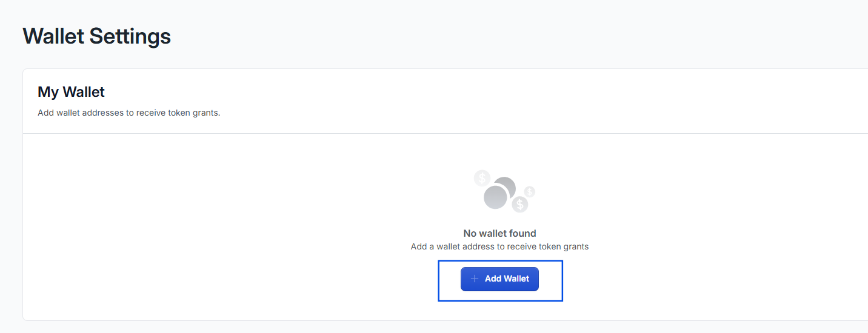
Task: Click the 'No wallet found' message
Action: [x=499, y=233]
